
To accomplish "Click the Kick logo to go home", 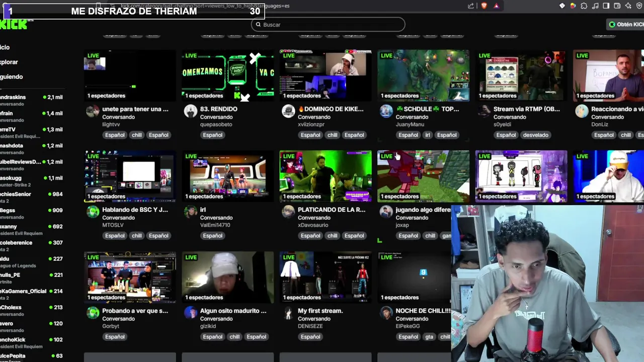I will coord(14,24).
